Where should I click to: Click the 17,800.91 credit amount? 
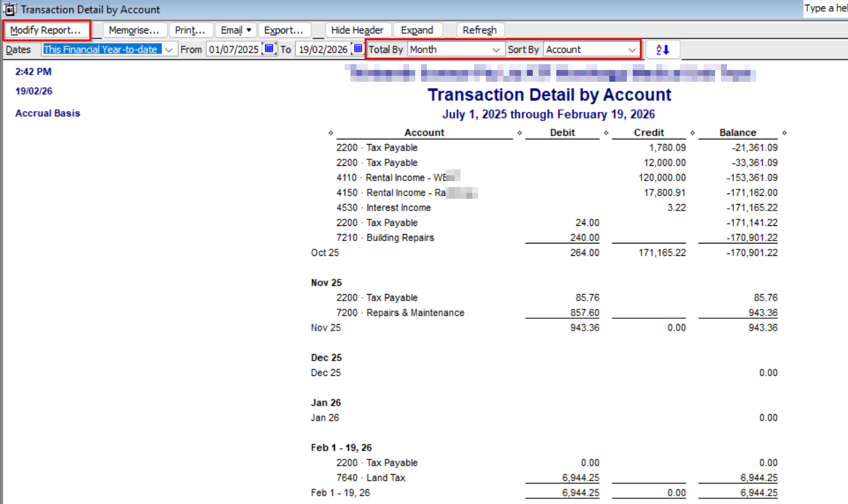665,192
